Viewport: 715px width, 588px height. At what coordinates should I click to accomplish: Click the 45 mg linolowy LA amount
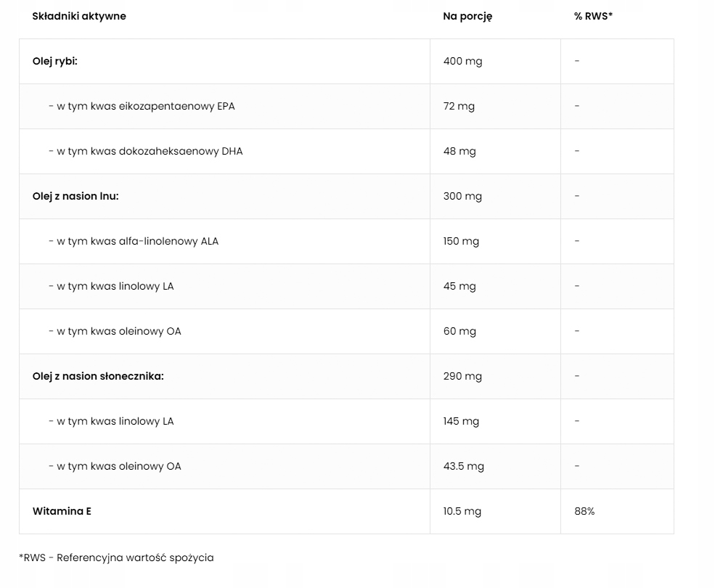pos(459,286)
